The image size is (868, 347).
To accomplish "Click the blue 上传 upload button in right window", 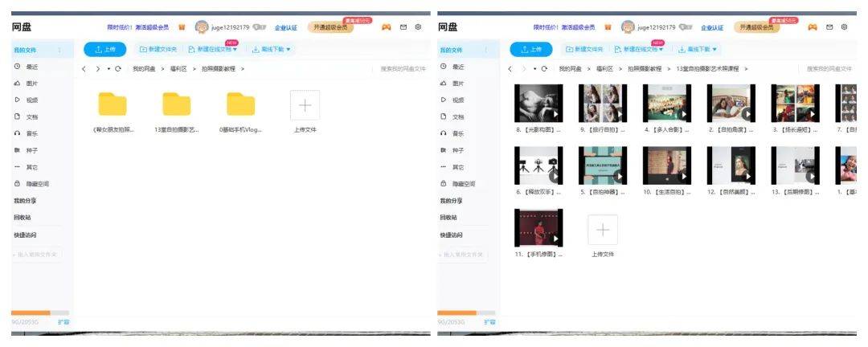I will click(531, 49).
